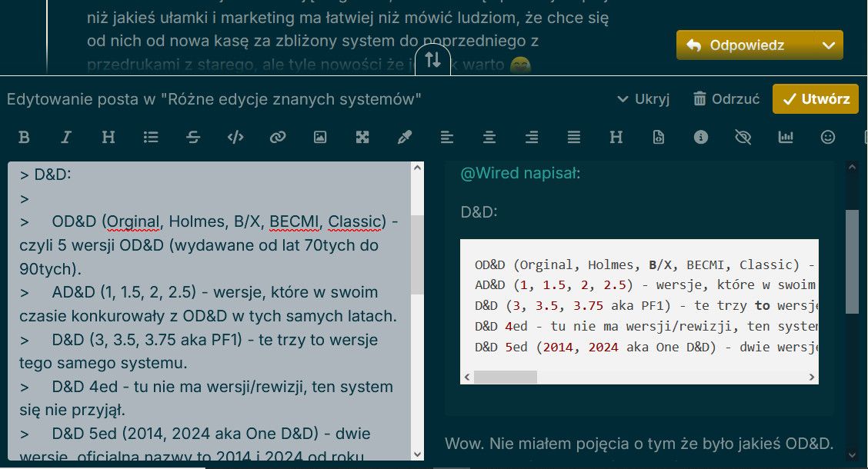The height and width of the screenshot is (469, 868).
Task: Click the code block horizontal scrollbar thumb
Action: pos(506,378)
